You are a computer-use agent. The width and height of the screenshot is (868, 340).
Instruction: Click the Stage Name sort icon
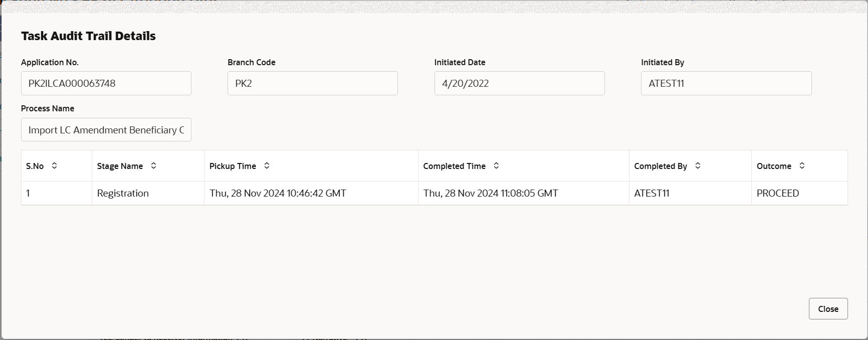(x=154, y=165)
